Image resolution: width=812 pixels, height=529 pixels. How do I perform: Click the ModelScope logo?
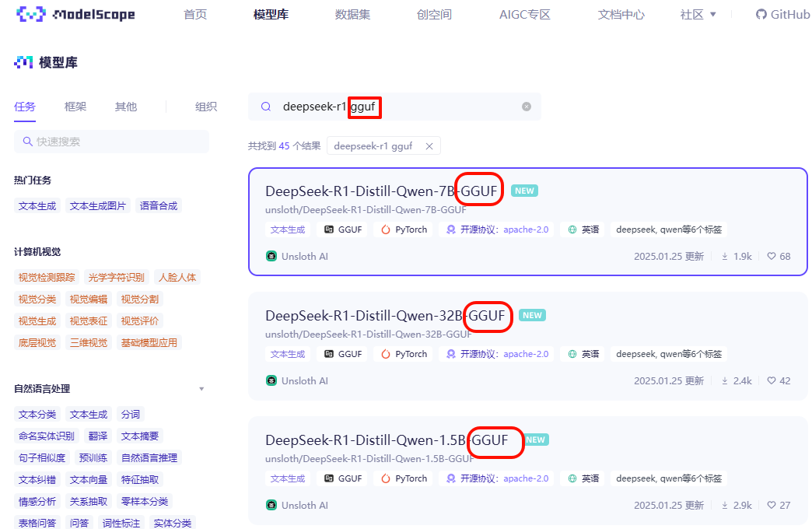(75, 14)
